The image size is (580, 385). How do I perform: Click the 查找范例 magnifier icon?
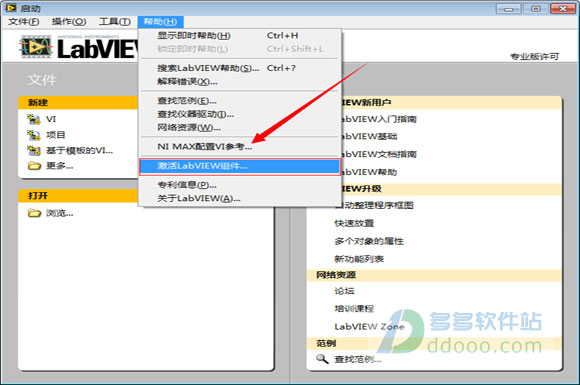pyautogui.click(x=322, y=359)
